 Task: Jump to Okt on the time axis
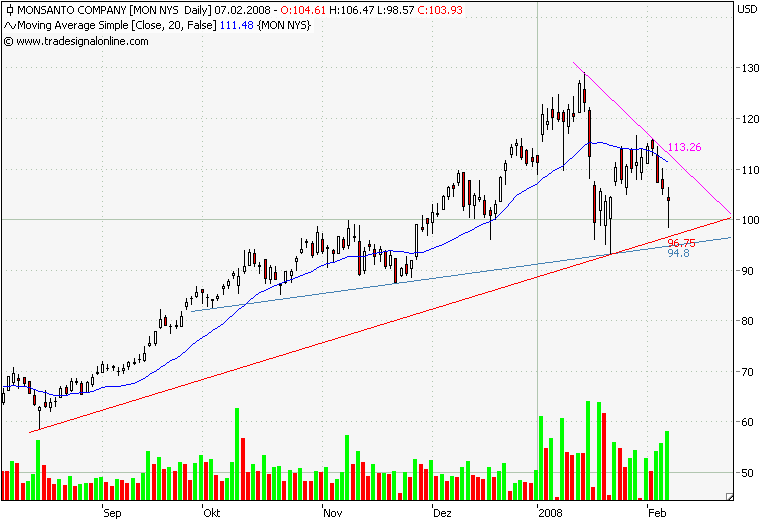point(211,512)
